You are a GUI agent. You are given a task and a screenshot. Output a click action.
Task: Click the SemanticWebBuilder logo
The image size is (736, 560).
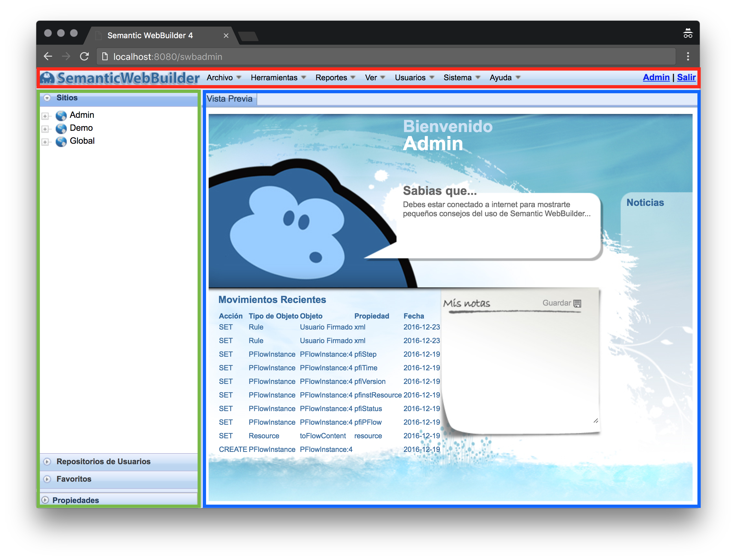pyautogui.click(x=120, y=78)
